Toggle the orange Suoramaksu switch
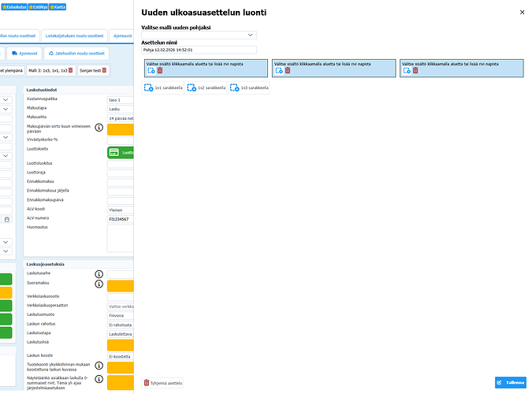The width and height of the screenshot is (532, 394). [x=120, y=286]
